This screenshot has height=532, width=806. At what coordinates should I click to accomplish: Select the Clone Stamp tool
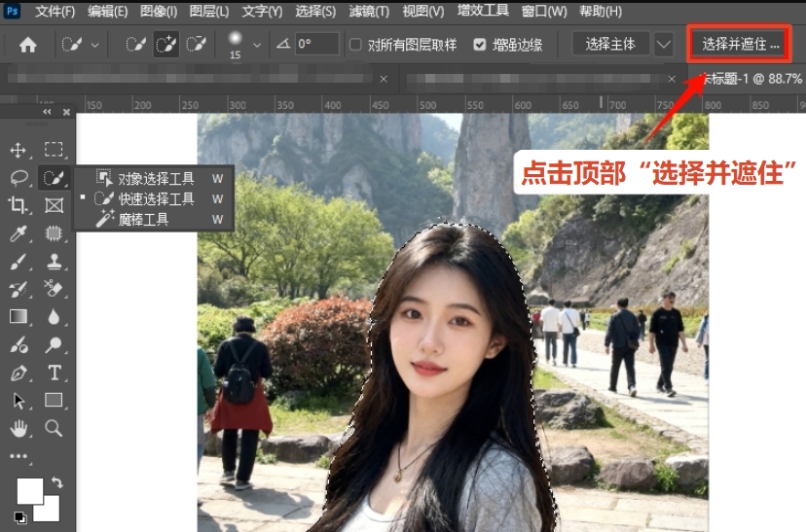point(54,262)
